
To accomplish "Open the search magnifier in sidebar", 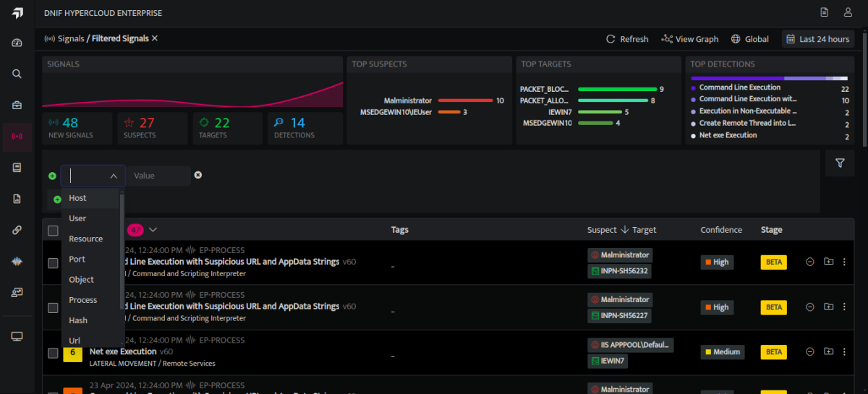I will click(x=17, y=74).
